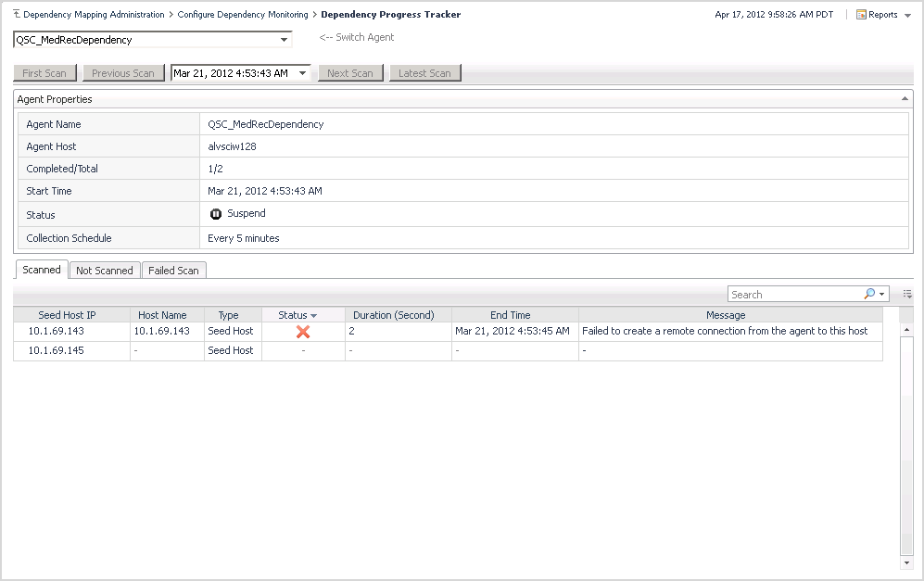Click the Duration (Second) column header
The width and height of the screenshot is (924, 581).
(394, 315)
